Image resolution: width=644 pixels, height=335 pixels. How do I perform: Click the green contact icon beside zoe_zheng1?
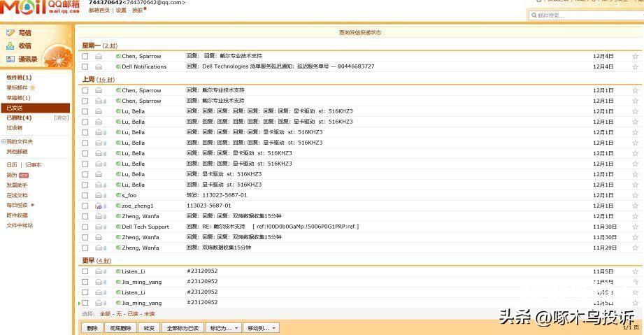point(118,206)
